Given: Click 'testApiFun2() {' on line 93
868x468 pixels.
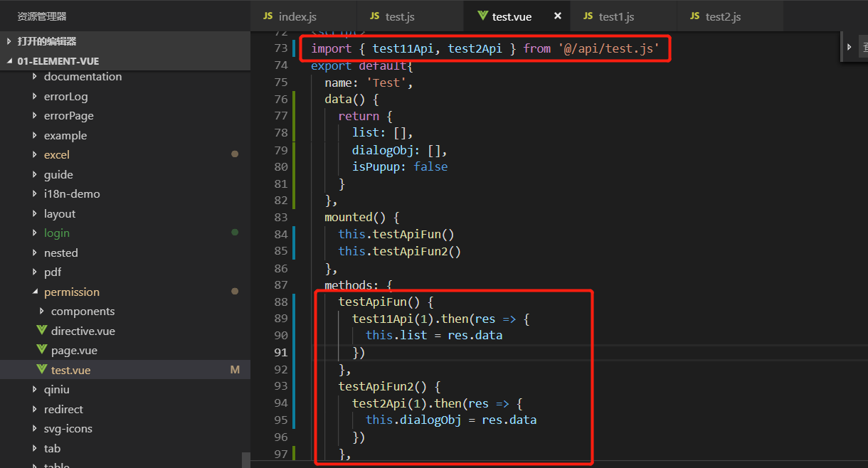Looking at the screenshot, I should click(x=390, y=386).
